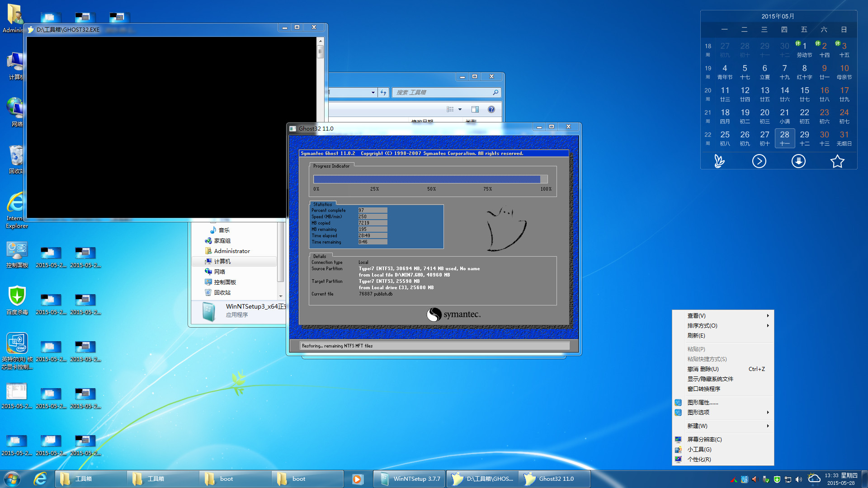868x488 pixels.
Task: Open the green shield tray icon
Action: click(x=777, y=479)
